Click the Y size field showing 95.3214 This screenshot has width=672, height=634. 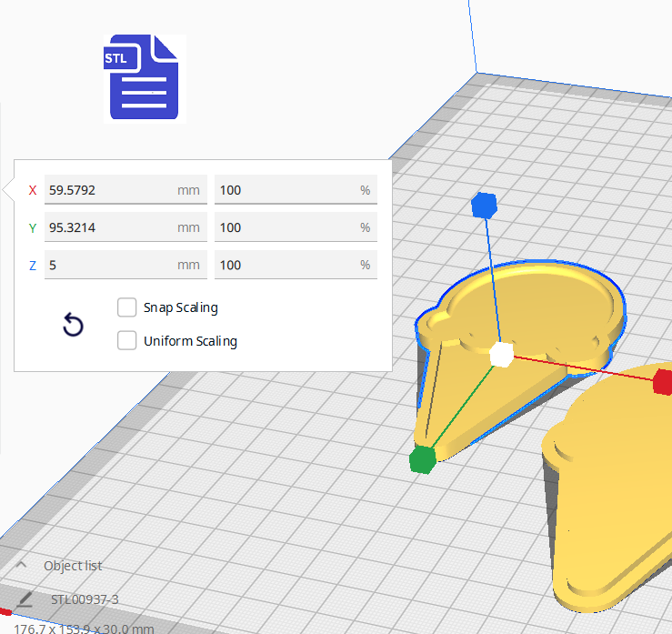pos(109,227)
